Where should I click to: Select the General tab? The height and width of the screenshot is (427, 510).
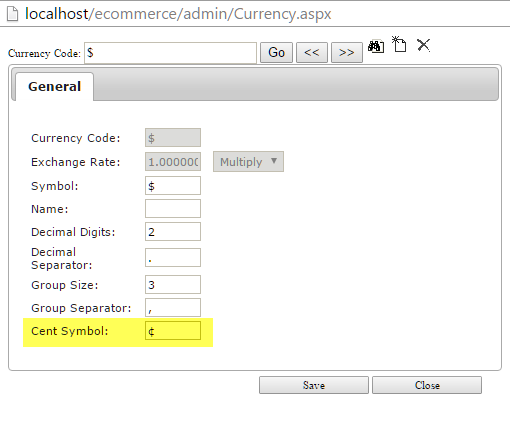(x=55, y=86)
